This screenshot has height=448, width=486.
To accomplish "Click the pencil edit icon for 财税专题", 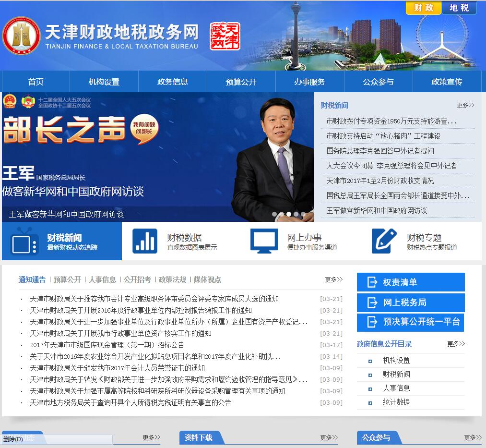I will point(384,241).
